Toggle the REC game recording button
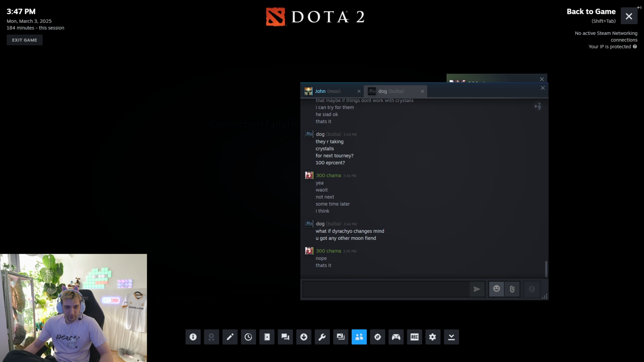 (414, 337)
